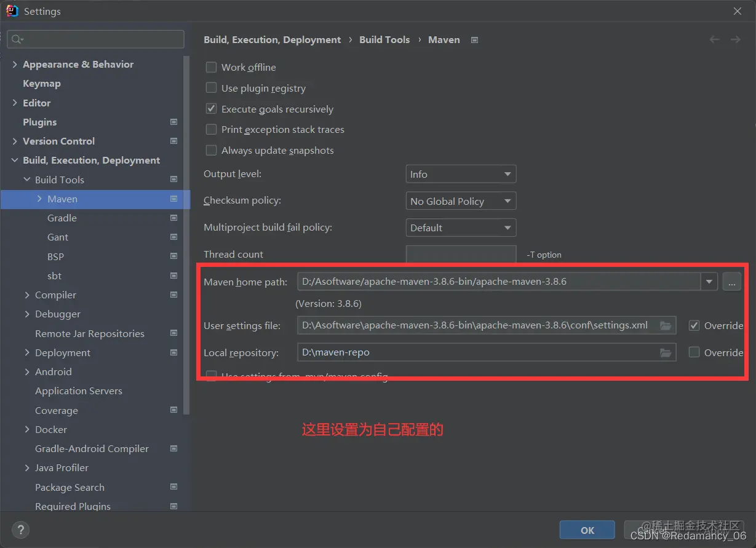Image resolution: width=756 pixels, height=548 pixels.
Task: Click folder icon in User settings file field
Action: point(666,325)
